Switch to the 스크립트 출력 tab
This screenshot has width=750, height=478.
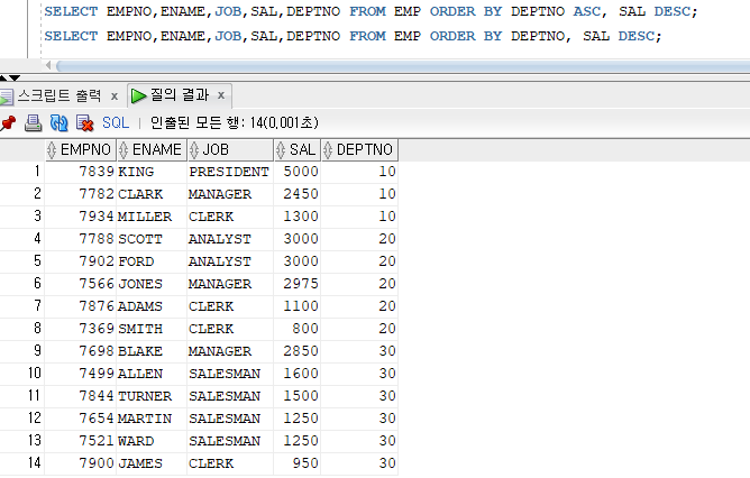[x=59, y=96]
